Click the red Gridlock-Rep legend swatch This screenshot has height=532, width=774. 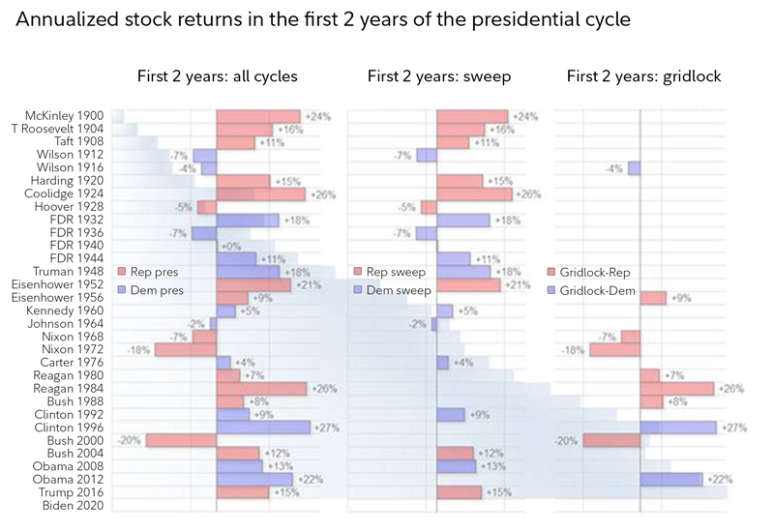pyautogui.click(x=552, y=272)
